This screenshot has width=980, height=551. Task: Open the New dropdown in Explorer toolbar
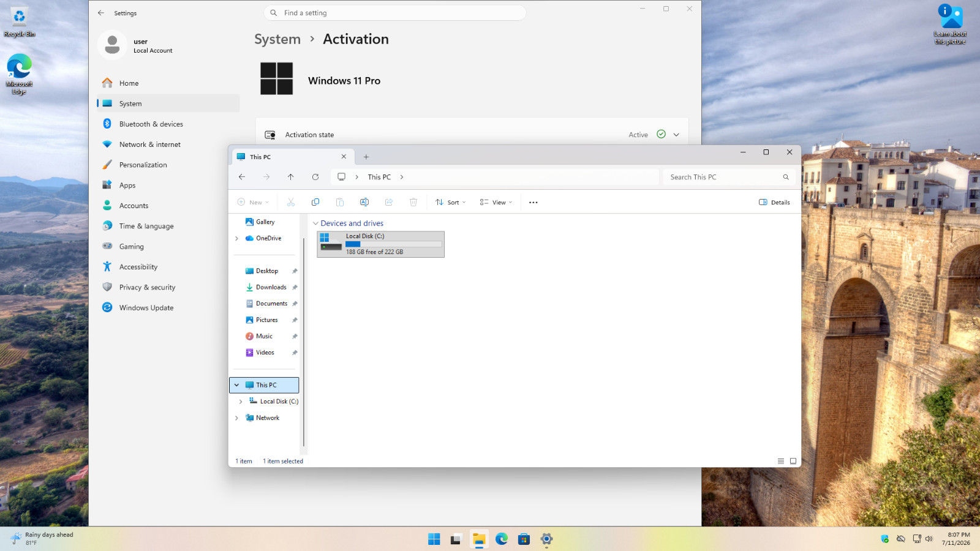coord(254,202)
